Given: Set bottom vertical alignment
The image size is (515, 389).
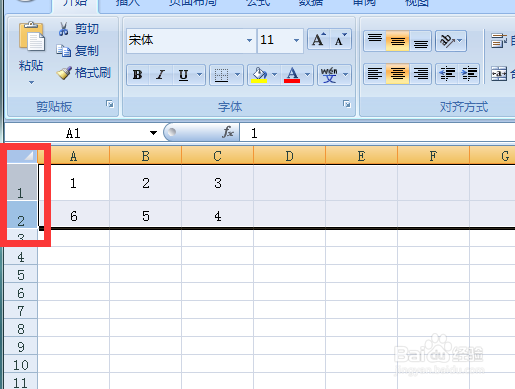Looking at the screenshot, I should 421,41.
